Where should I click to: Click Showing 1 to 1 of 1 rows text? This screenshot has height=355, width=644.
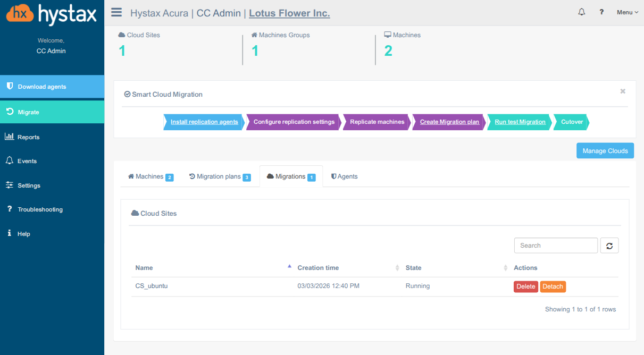point(581,309)
